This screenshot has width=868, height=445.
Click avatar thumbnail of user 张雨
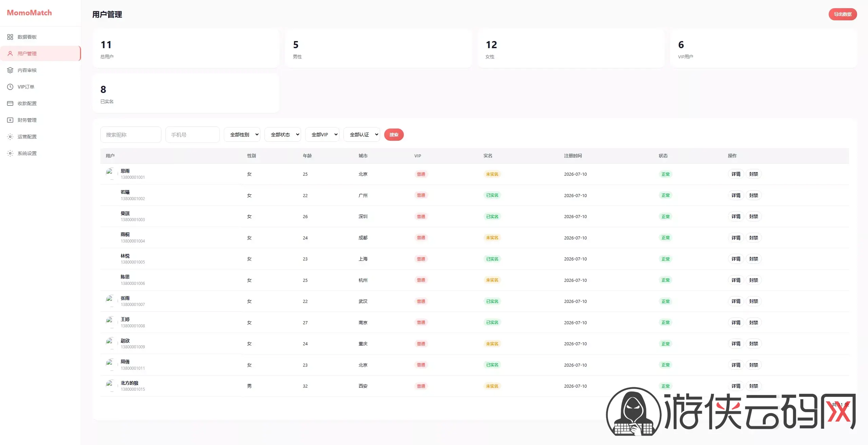110,301
